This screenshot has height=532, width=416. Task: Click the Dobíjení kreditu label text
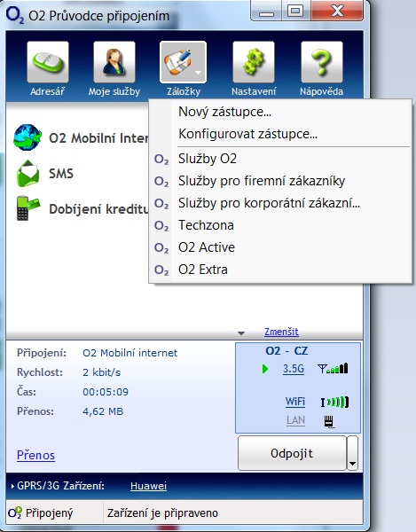[x=98, y=209]
